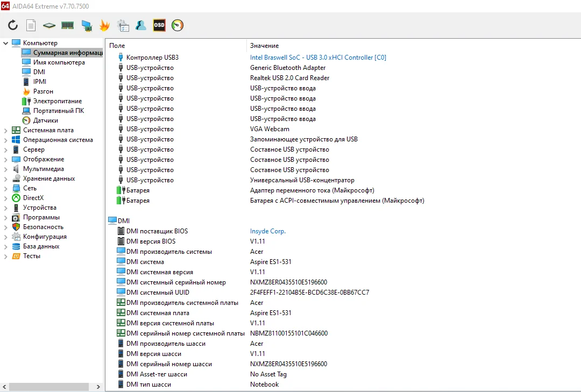Open the sensor gauge toolbar icon

pyautogui.click(x=178, y=25)
